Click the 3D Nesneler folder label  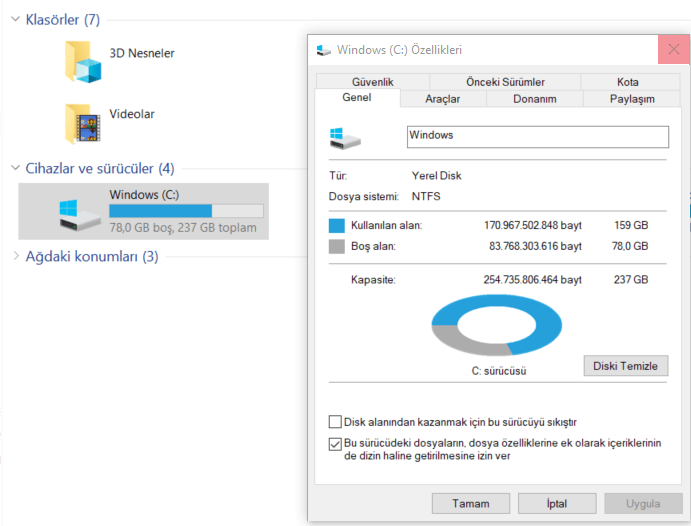(x=142, y=53)
